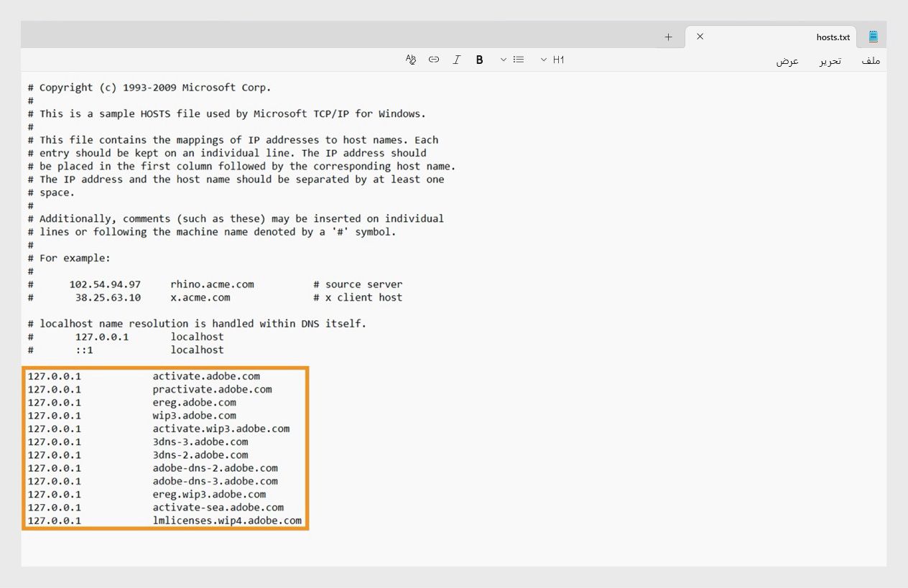The width and height of the screenshot is (908, 588).
Task: Click the adobe-dns-3.adobe.com entry
Action: (x=215, y=481)
